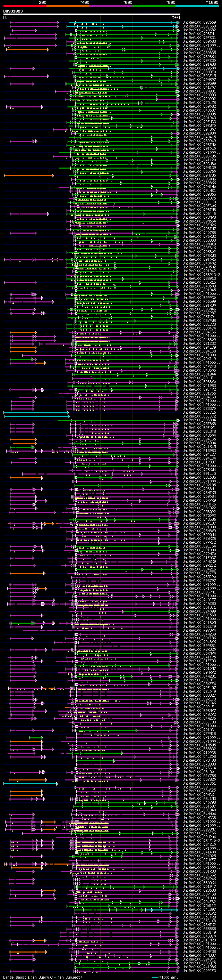Click the UniRef100_A9V3V4 label
The image size is (222, 980).
click(x=199, y=630)
